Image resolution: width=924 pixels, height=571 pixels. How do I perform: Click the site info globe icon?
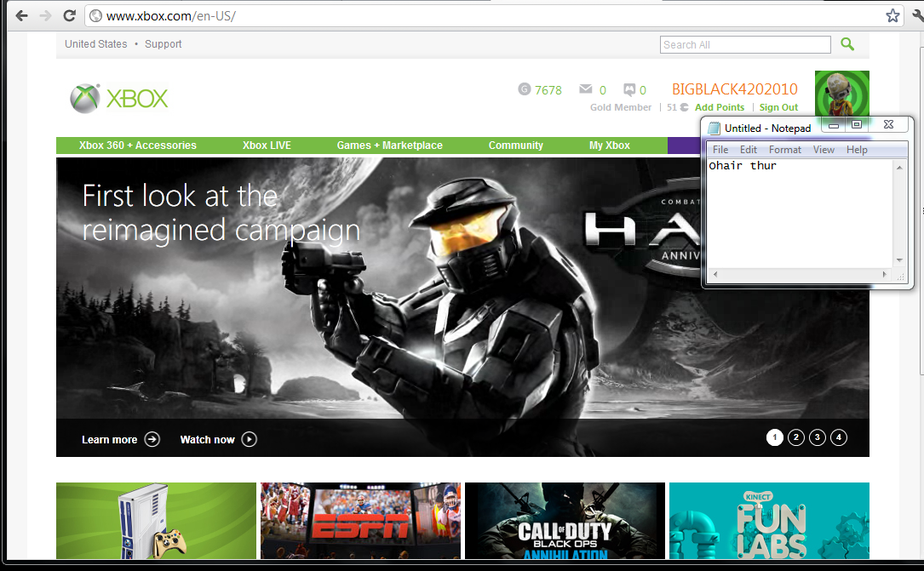pyautogui.click(x=96, y=16)
